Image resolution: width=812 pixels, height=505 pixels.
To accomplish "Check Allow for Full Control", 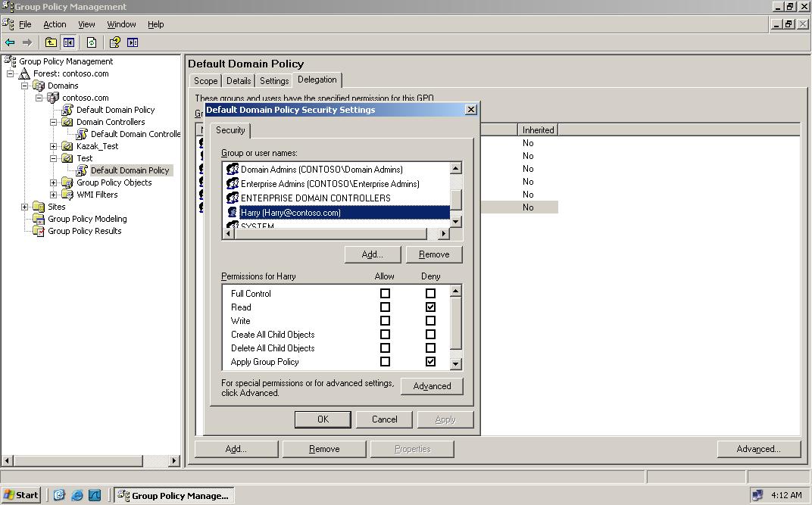I will 385,293.
